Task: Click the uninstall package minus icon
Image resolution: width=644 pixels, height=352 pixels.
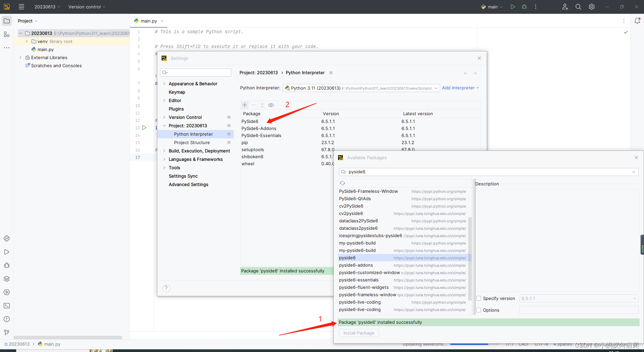Action: [254, 105]
